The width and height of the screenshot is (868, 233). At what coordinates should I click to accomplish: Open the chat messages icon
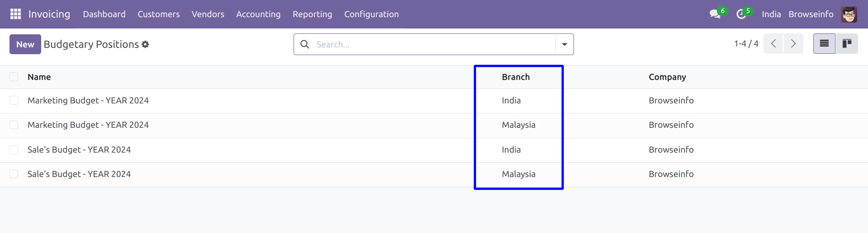click(x=715, y=14)
